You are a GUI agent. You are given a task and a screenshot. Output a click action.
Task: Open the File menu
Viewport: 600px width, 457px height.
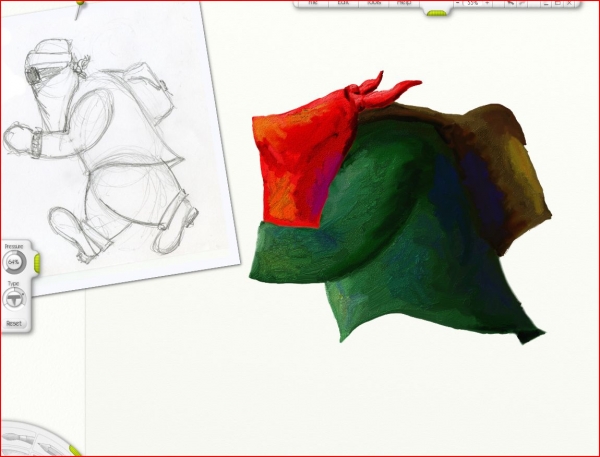(x=313, y=3)
